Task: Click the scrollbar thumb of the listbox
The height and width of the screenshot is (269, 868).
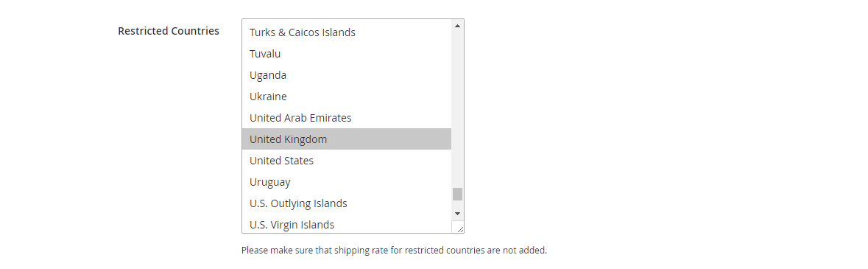Action: click(x=457, y=194)
